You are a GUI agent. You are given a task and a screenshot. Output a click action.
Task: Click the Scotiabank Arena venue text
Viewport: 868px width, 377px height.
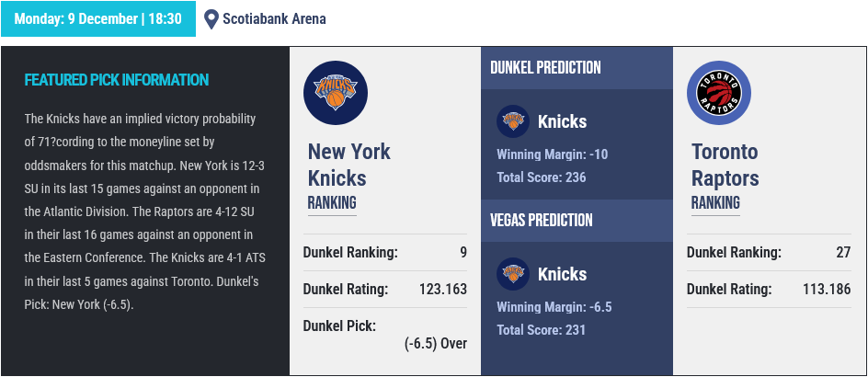274,18
